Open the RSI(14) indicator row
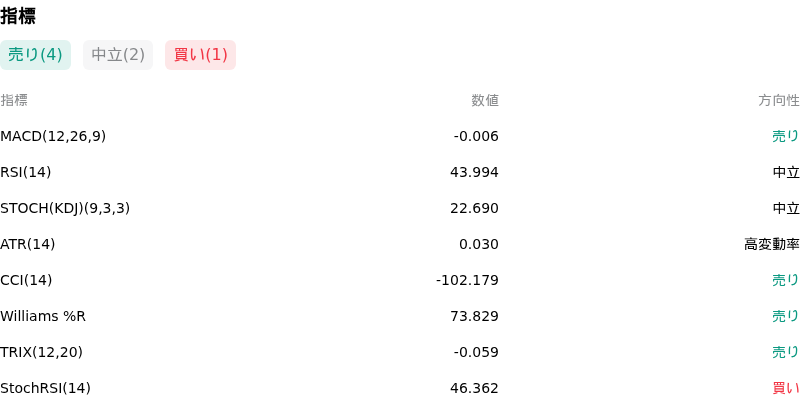Image resolution: width=800 pixels, height=398 pixels. (400, 172)
